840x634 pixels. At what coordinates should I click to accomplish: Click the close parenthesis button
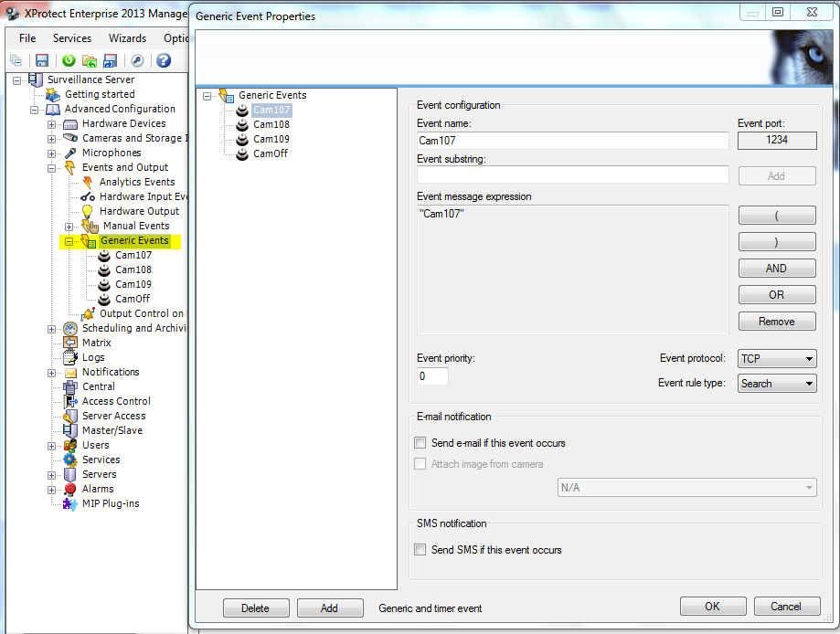click(x=777, y=241)
